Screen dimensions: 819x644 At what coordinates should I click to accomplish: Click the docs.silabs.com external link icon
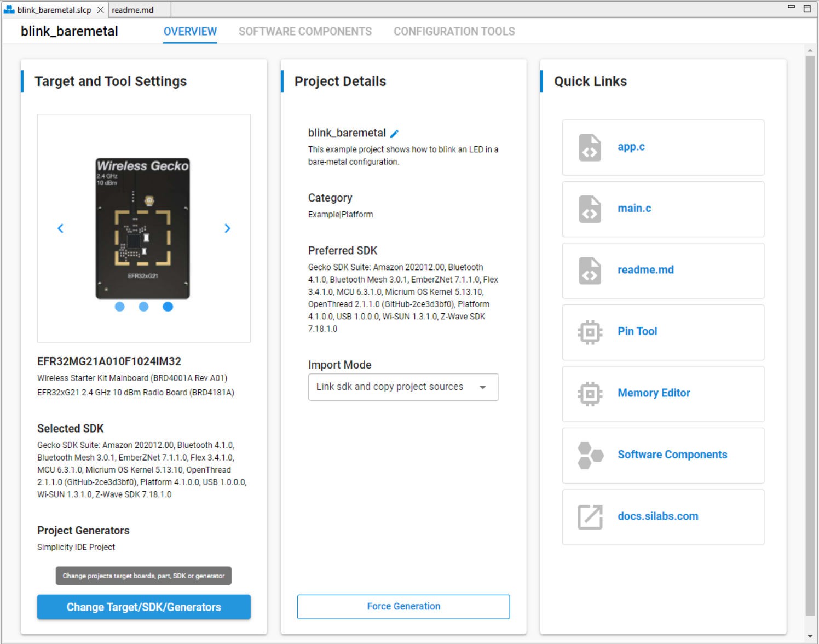click(589, 516)
